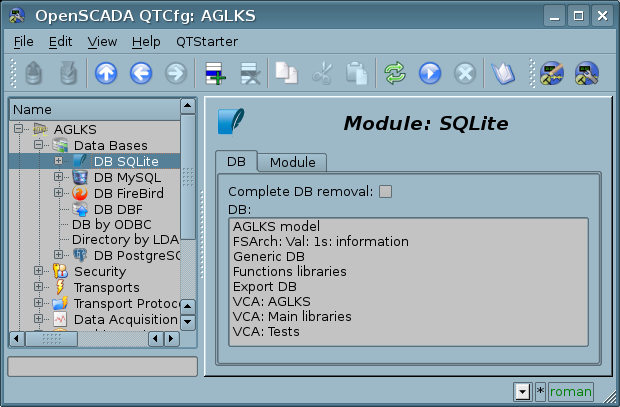
Task: Click the roman user label in status bar
Action: pyautogui.click(x=570, y=391)
